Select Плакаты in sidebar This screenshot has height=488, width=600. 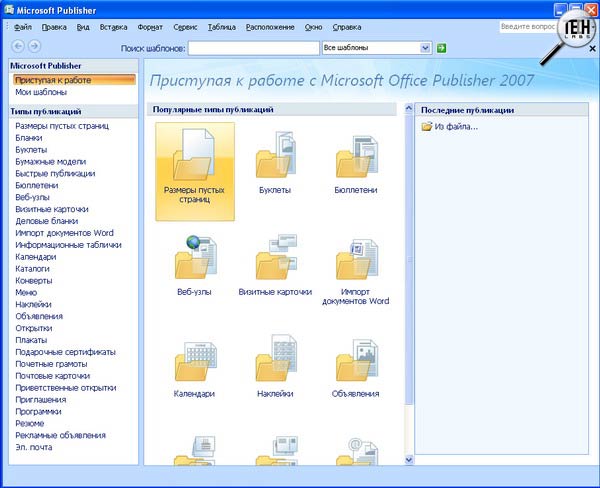coord(31,340)
